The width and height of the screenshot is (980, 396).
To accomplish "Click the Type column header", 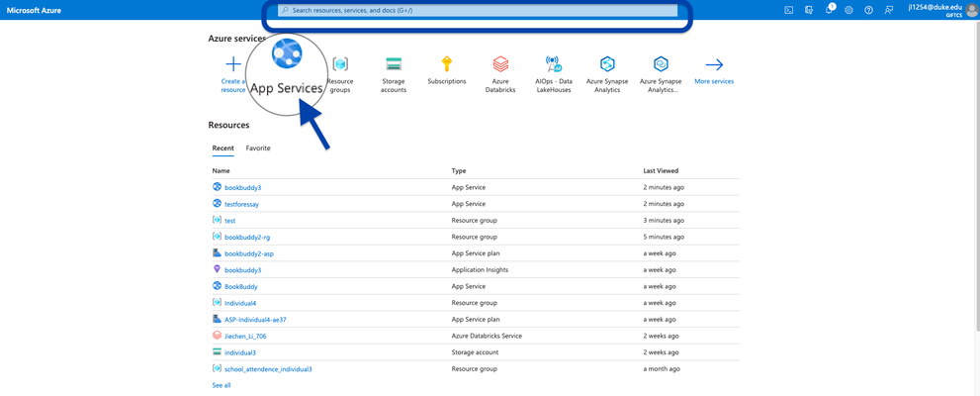I will (459, 171).
